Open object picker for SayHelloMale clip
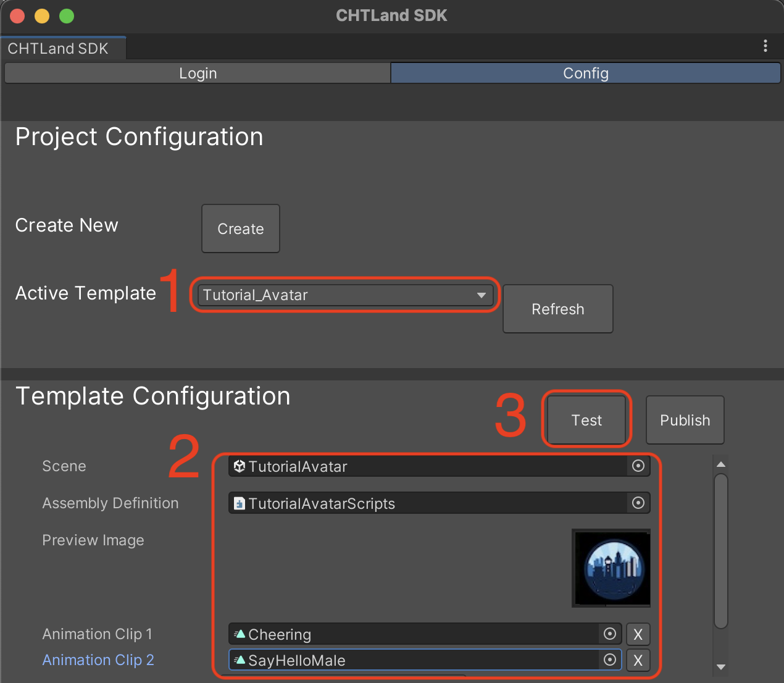 pyautogui.click(x=610, y=660)
